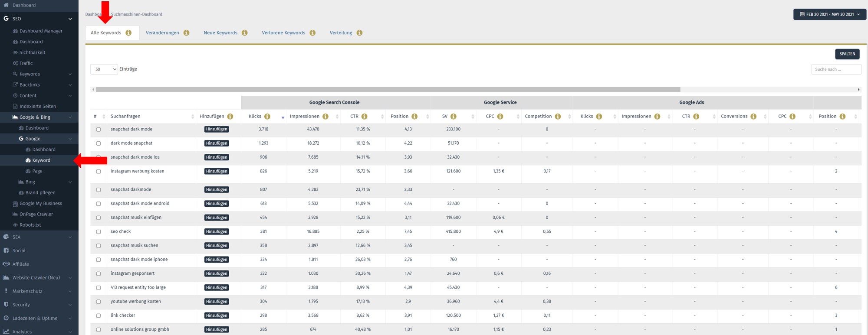The image size is (868, 335).
Task: Click info icon next to Google Ads Impressionen header
Action: click(658, 117)
